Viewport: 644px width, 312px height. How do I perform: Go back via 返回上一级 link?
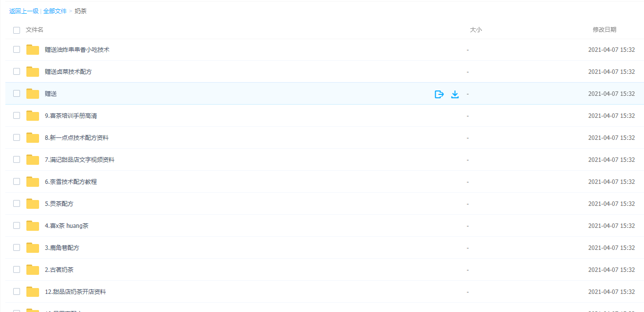(x=24, y=11)
